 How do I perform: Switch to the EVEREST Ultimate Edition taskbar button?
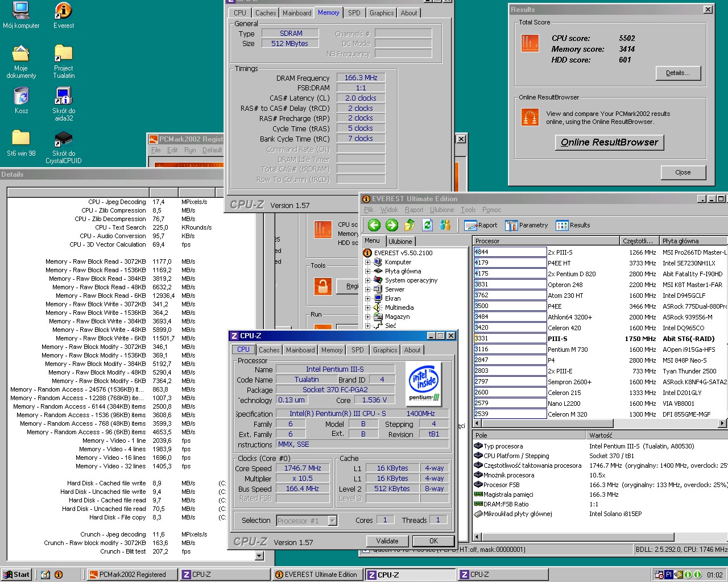(317, 575)
